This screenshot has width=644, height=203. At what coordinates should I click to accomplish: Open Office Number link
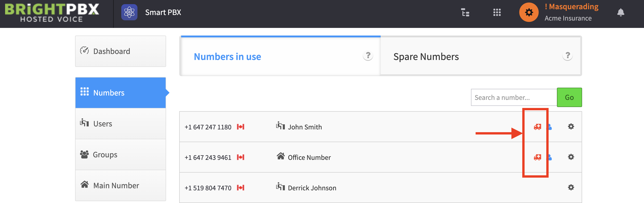tap(309, 158)
